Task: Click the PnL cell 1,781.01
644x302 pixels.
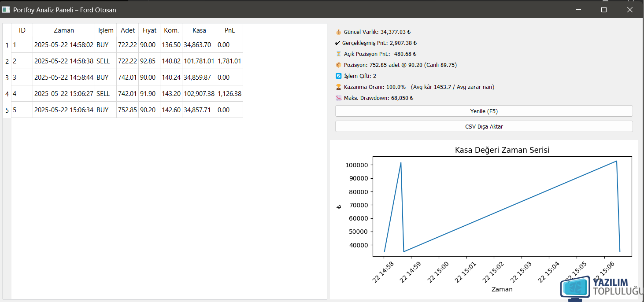Action: pyautogui.click(x=229, y=61)
